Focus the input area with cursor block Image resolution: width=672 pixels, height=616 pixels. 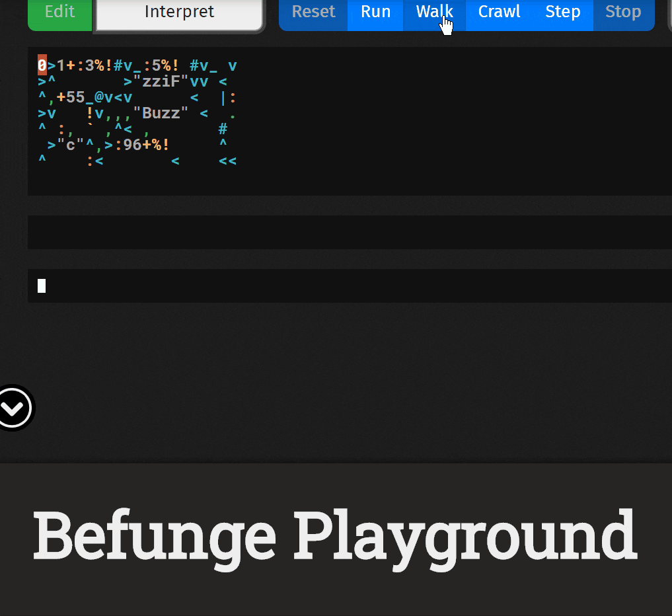[350, 286]
